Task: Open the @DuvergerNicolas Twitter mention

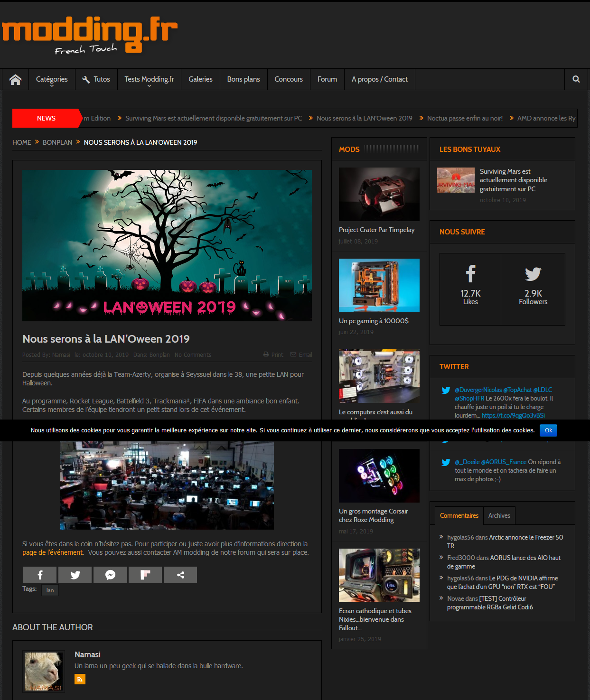Action: point(478,390)
